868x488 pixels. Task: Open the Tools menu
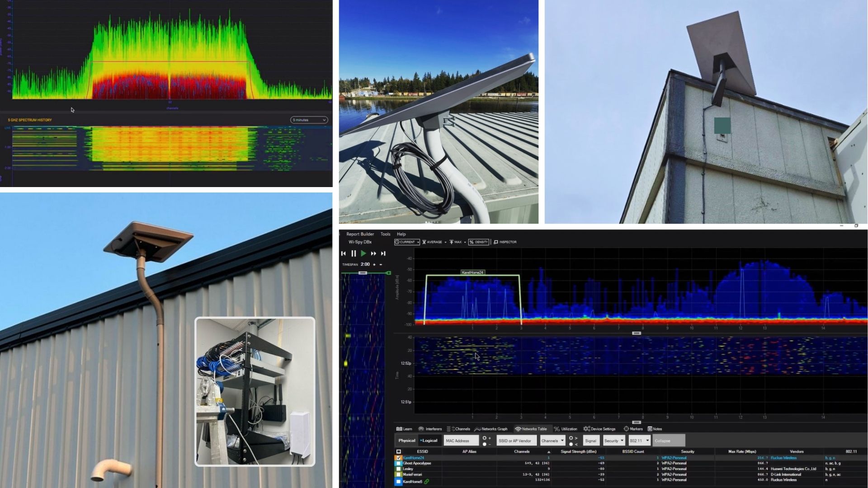tap(385, 234)
